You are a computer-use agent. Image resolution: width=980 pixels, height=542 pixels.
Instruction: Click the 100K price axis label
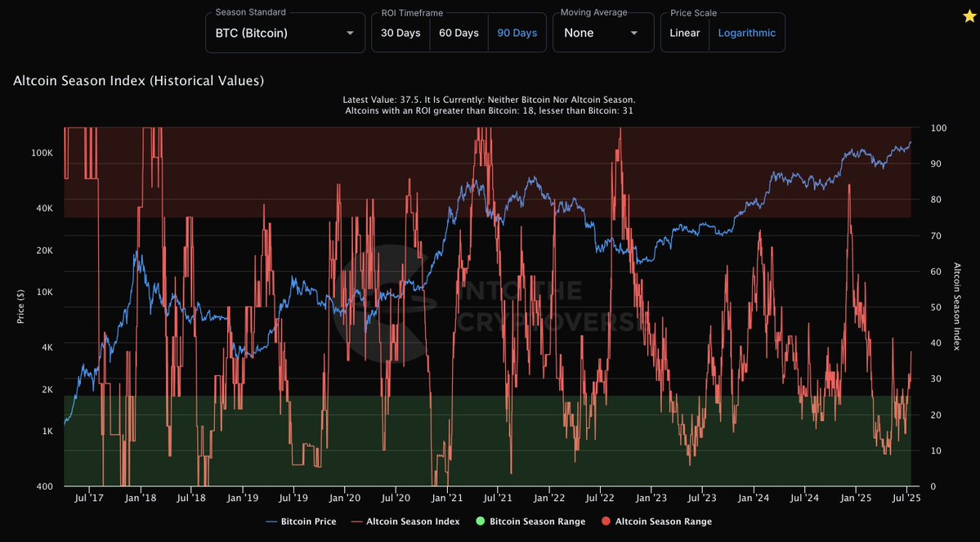pos(42,153)
